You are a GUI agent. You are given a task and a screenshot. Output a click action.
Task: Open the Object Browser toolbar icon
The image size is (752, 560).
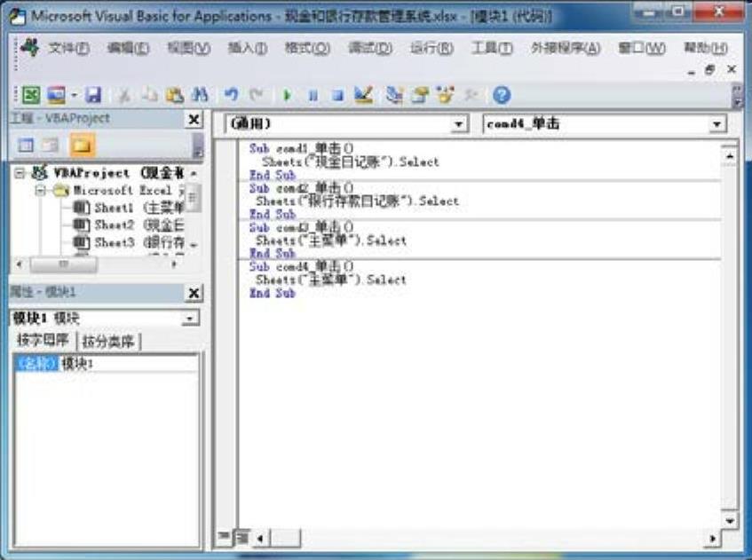[x=445, y=95]
